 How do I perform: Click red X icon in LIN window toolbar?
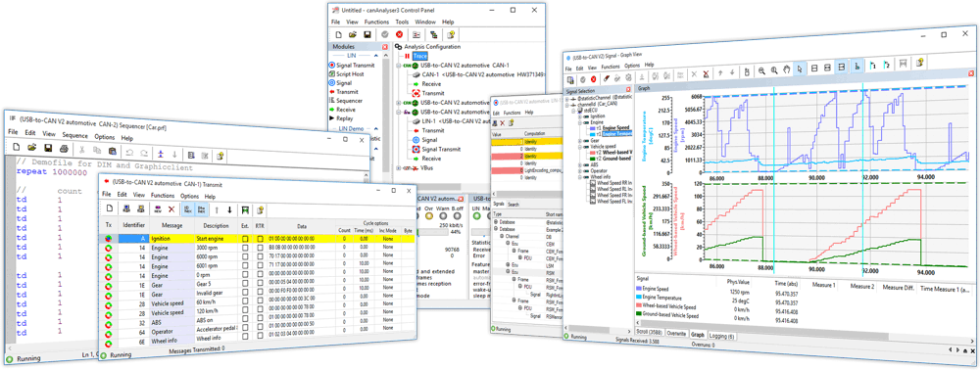[503, 123]
